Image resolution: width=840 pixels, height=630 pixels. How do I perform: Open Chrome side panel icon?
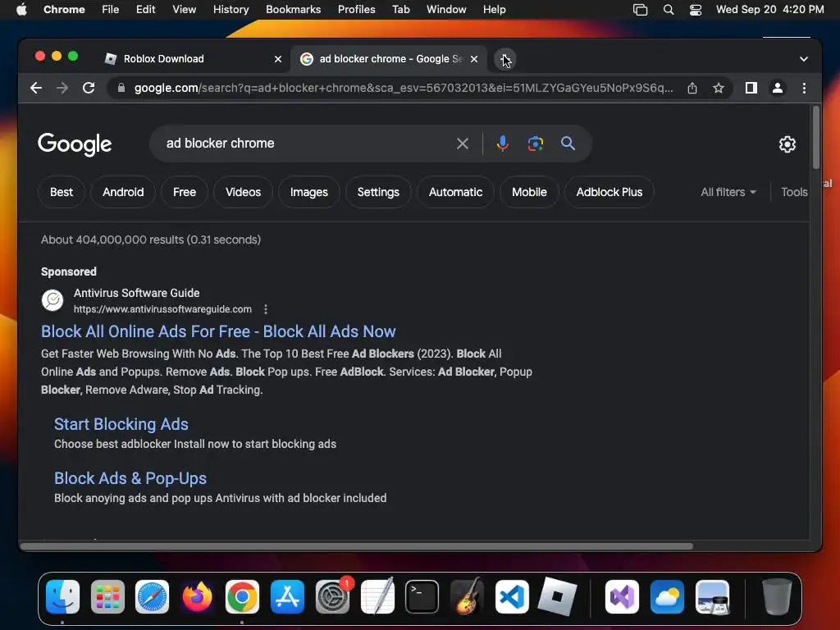[751, 88]
